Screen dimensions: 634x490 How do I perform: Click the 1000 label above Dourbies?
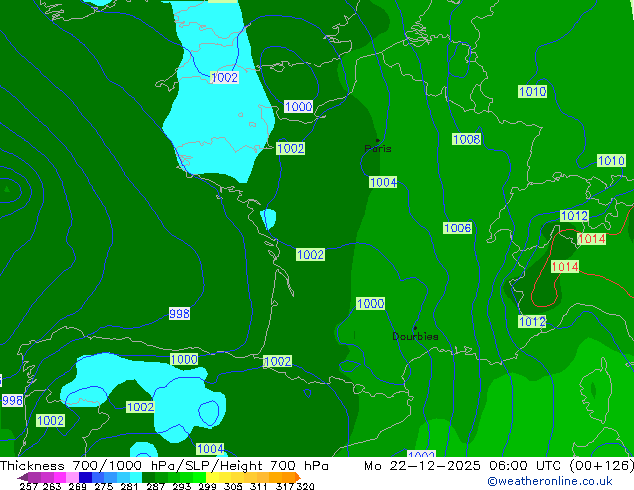pos(370,304)
